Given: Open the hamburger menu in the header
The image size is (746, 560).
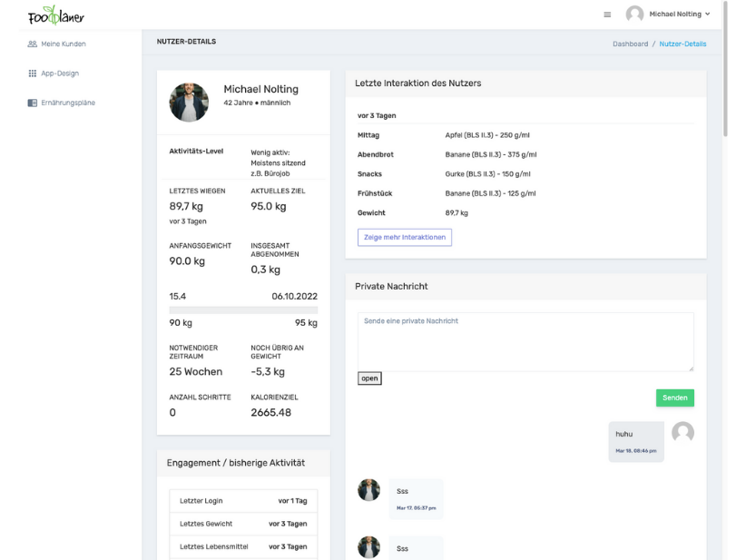Looking at the screenshot, I should coord(606,14).
